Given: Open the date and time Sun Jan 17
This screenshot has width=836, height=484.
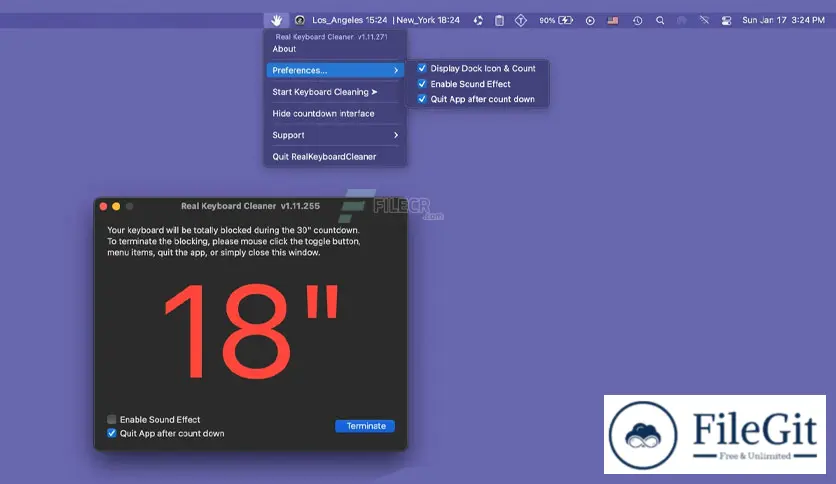Looking at the screenshot, I should tap(783, 20).
